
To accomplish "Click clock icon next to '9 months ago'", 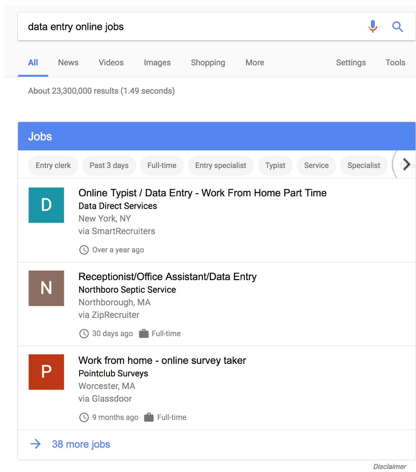I will (84, 417).
